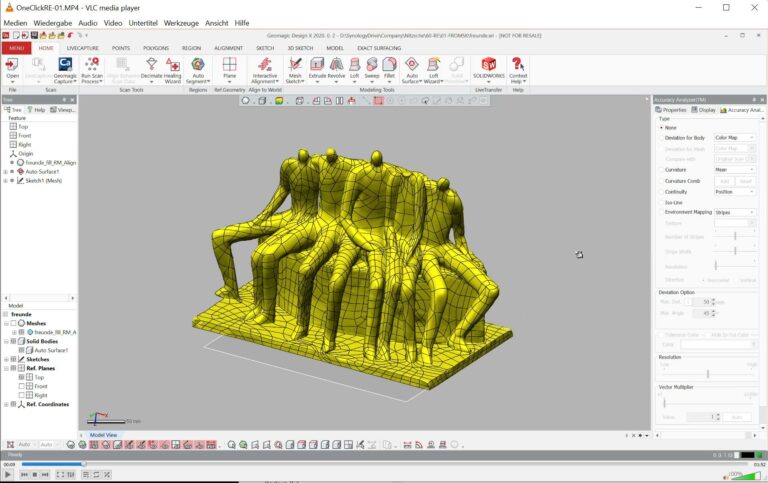Open the Properties panel tab
The width and height of the screenshot is (768, 483).
671,110
